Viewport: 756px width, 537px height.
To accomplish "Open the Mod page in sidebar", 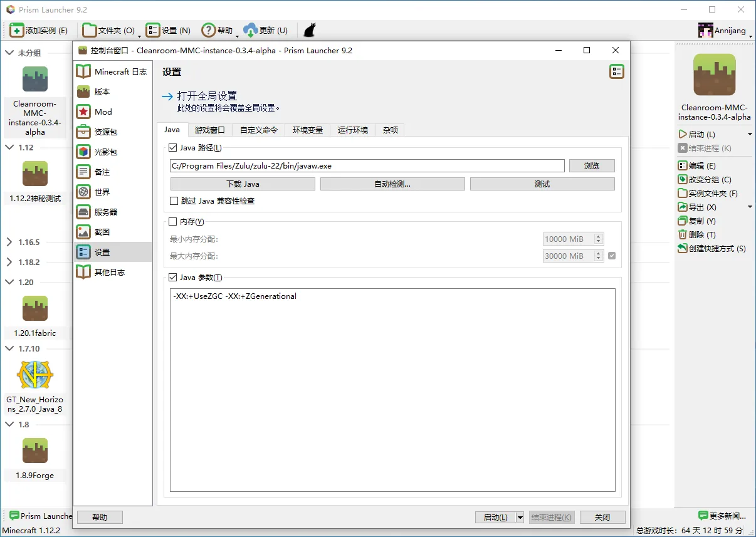I will (x=112, y=112).
